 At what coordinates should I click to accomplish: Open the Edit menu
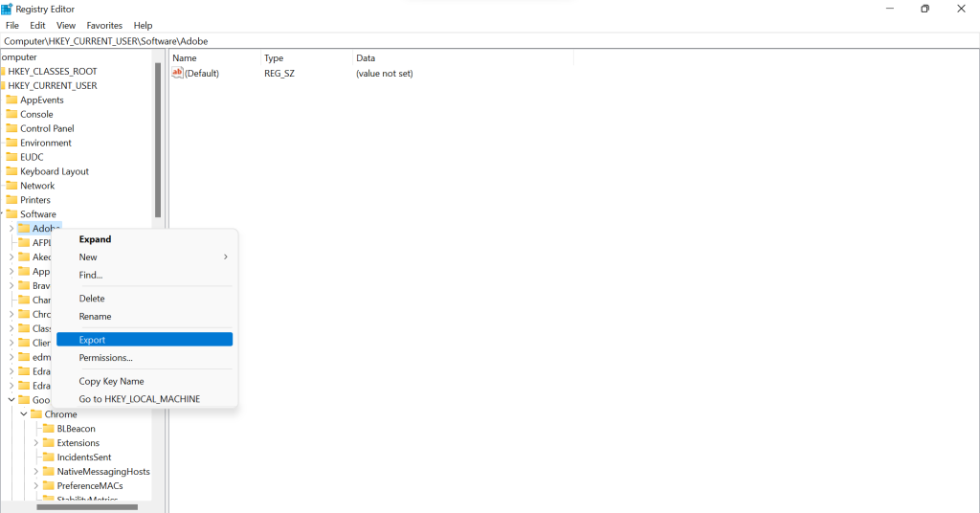click(x=37, y=26)
